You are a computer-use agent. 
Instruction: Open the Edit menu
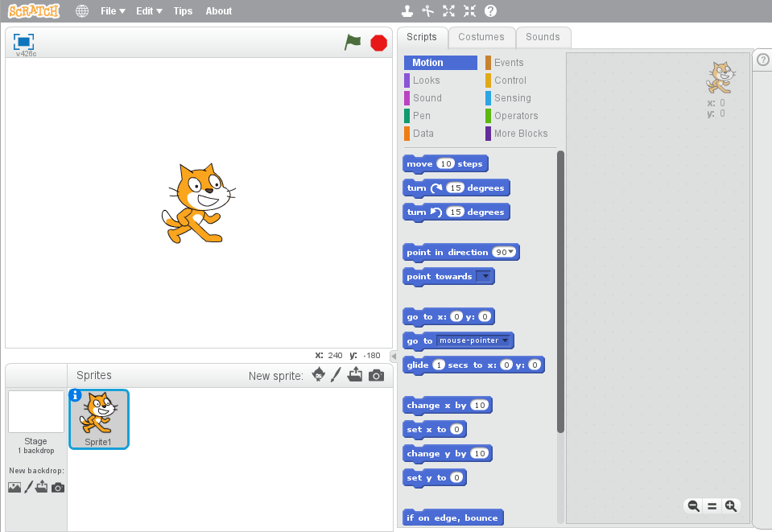tap(149, 10)
